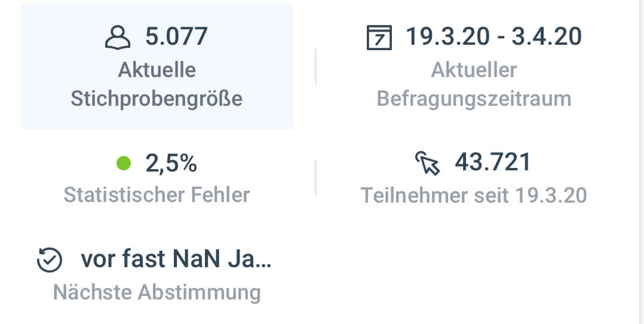The image size is (644, 324).
Task: Click the clock-checkmark icon for next vote
Action: 50,261
